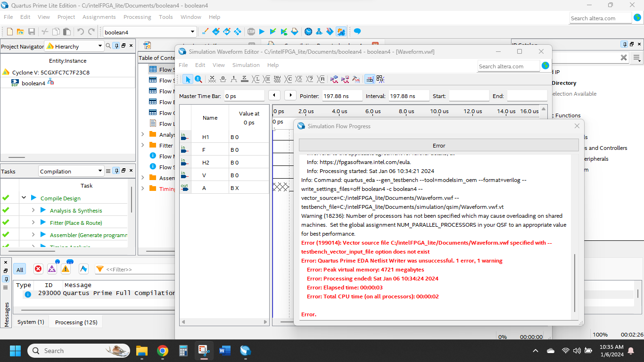Click the Invert (INV) waveform icon

(x=277, y=79)
